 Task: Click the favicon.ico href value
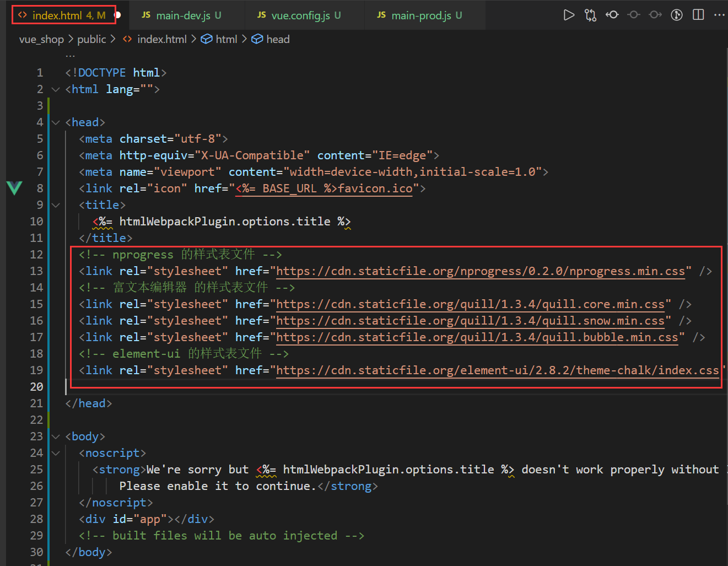click(x=324, y=188)
